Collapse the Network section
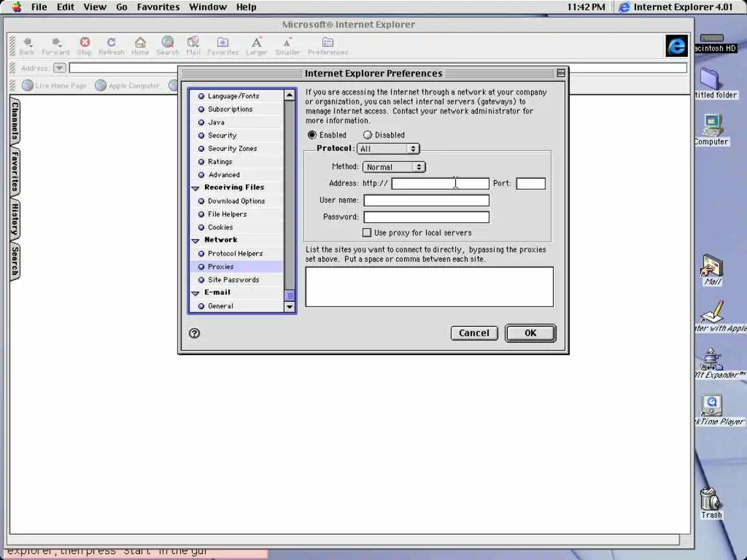This screenshot has height=560, width=747. 195,240
